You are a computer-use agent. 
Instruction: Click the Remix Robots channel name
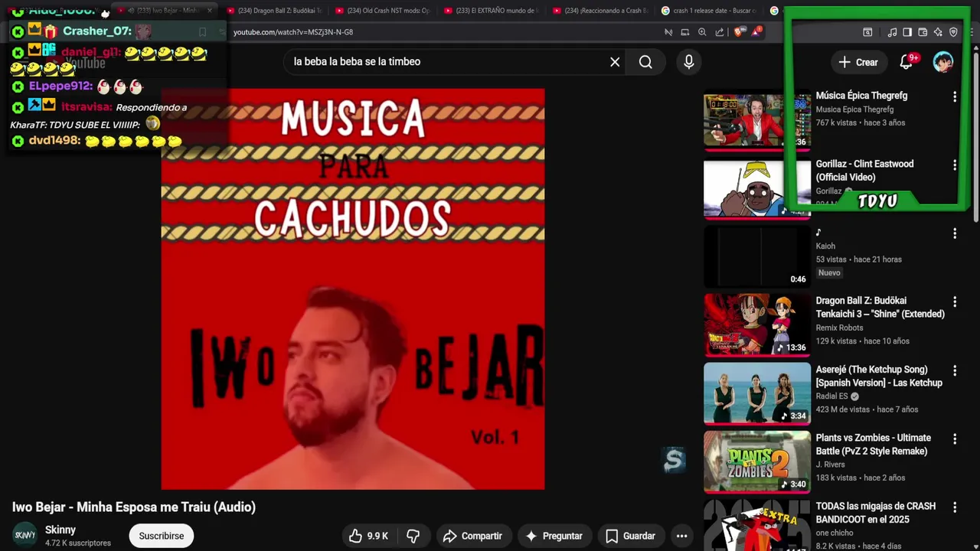point(840,328)
